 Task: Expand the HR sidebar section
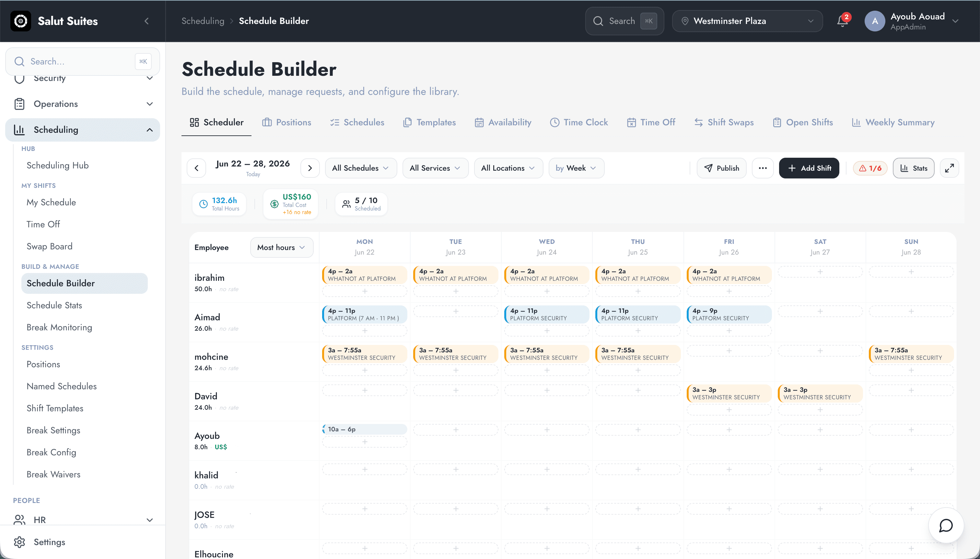[83, 519]
